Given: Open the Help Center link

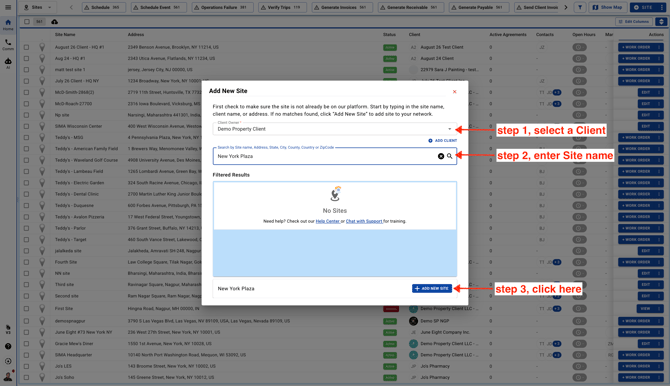Looking at the screenshot, I should (x=327, y=221).
